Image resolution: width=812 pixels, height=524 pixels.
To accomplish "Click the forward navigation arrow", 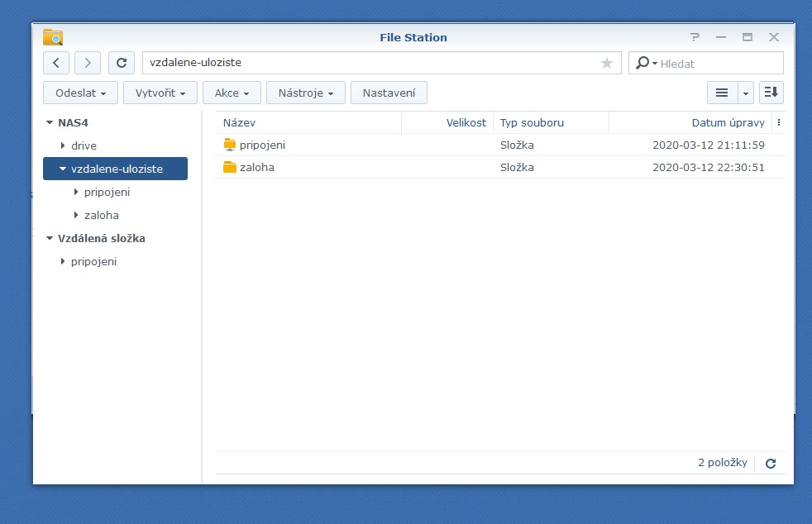I will pyautogui.click(x=88, y=63).
